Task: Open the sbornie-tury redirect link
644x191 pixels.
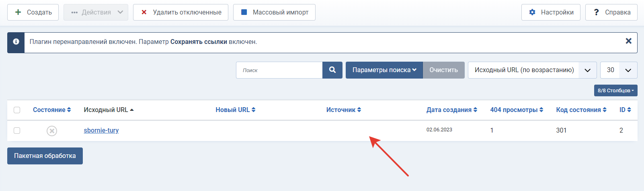Action: point(101,131)
